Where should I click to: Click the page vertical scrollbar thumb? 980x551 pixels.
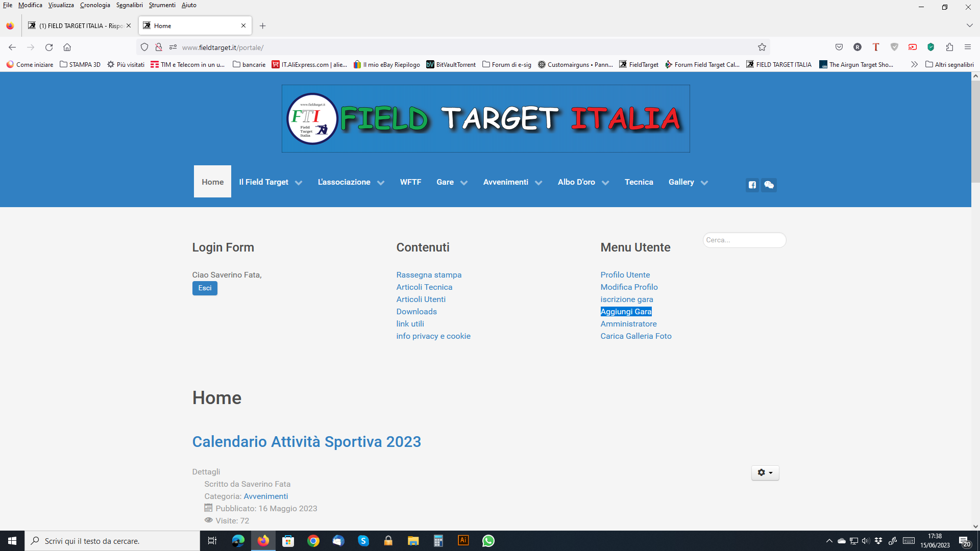[975, 131]
